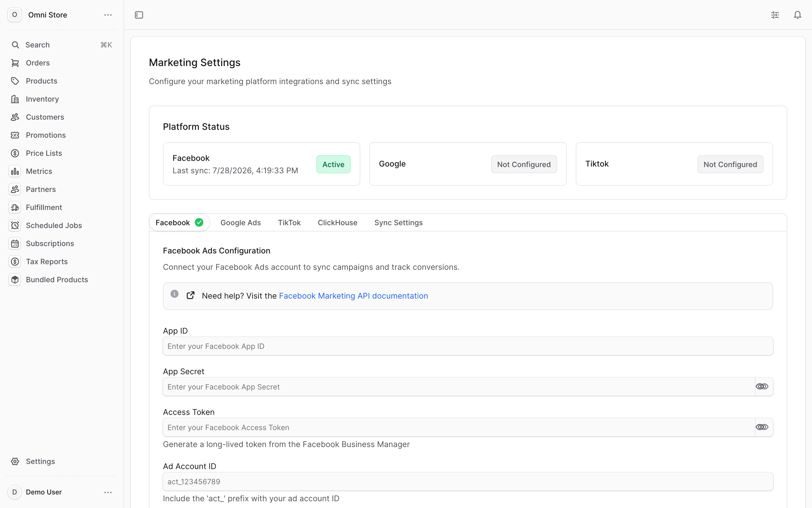Click the Promotions coupon icon
The width and height of the screenshot is (812, 508).
[15, 135]
